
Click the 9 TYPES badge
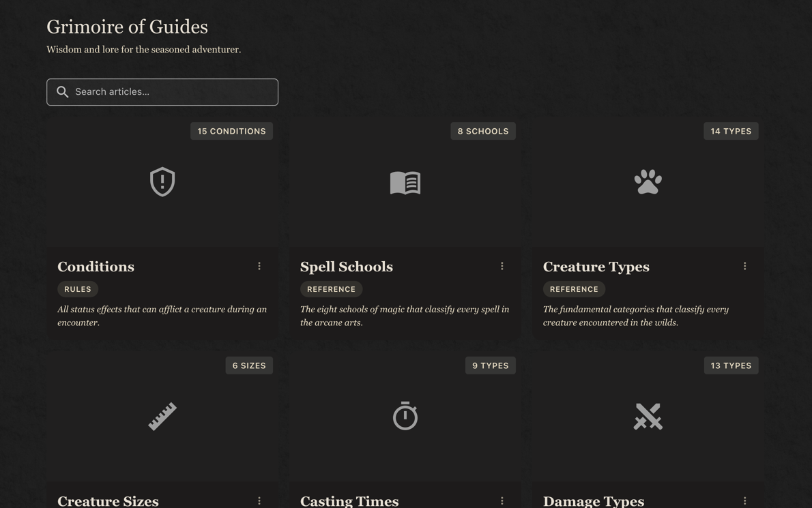point(491,365)
